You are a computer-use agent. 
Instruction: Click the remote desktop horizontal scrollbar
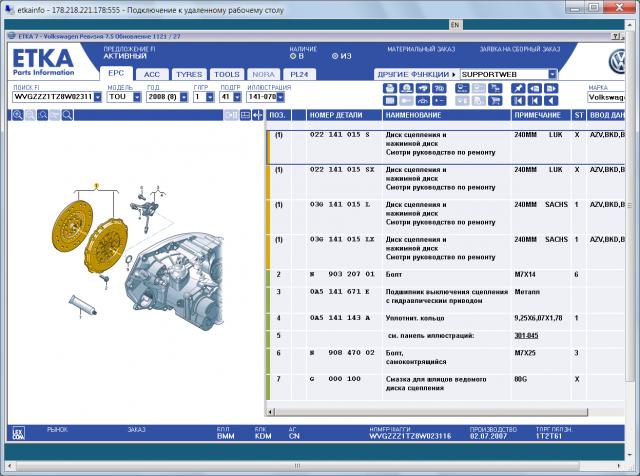[x=298, y=466]
